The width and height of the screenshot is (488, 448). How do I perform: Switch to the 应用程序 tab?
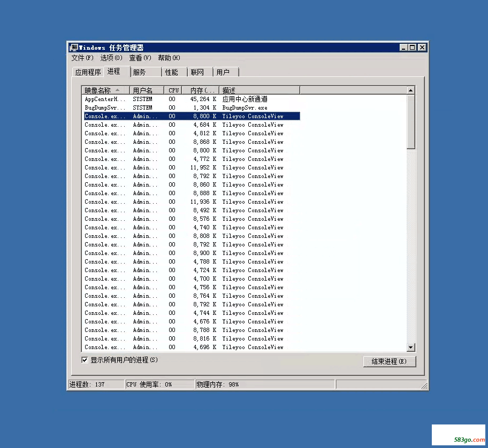[88, 72]
